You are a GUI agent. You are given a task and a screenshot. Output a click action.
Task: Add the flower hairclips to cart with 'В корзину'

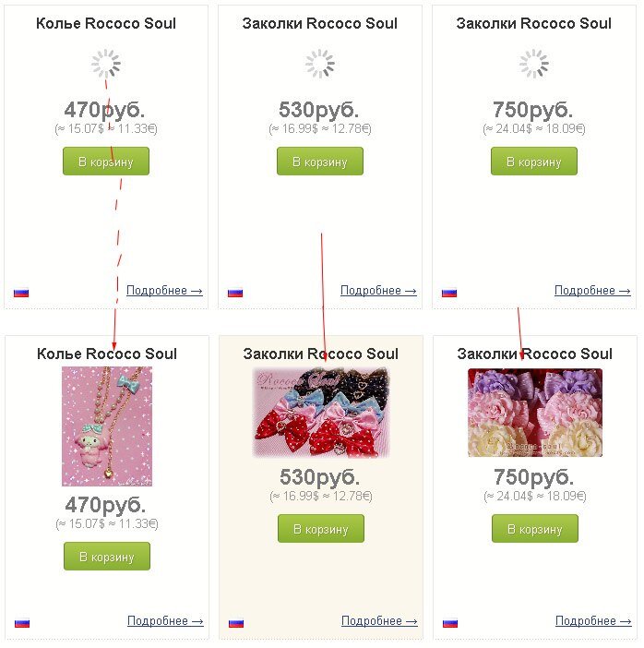(x=535, y=529)
